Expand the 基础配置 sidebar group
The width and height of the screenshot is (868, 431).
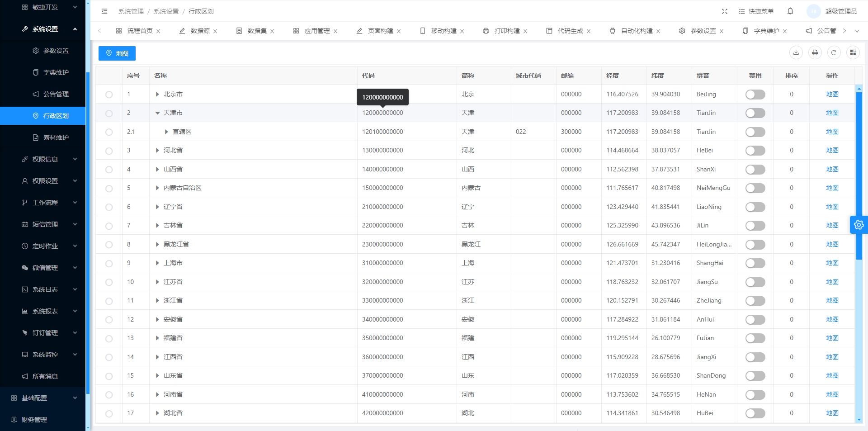(43, 398)
